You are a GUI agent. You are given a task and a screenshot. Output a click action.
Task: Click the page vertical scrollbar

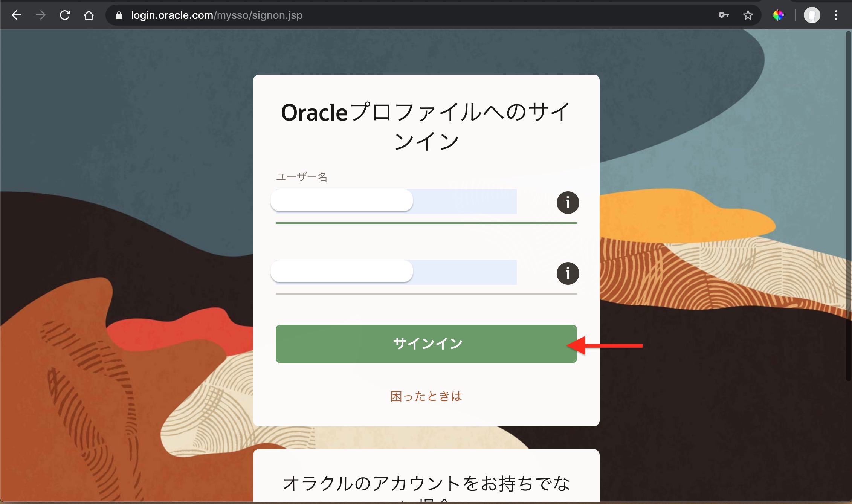point(848,205)
